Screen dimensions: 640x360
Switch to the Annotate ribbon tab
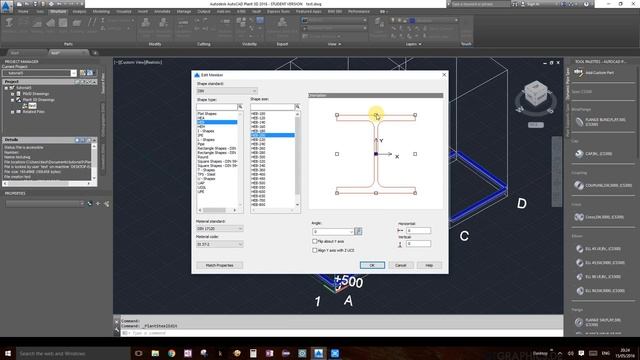point(162,11)
